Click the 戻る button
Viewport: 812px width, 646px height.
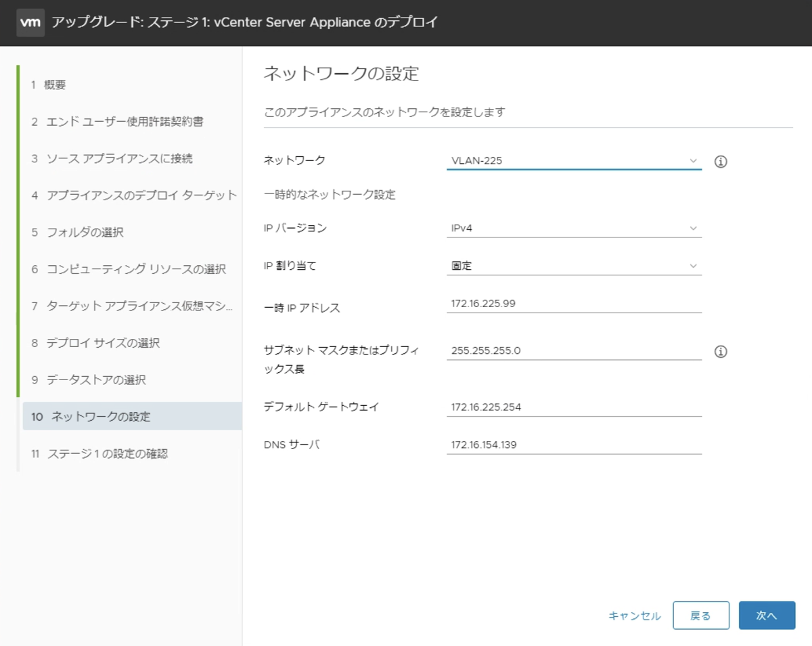[x=701, y=616]
